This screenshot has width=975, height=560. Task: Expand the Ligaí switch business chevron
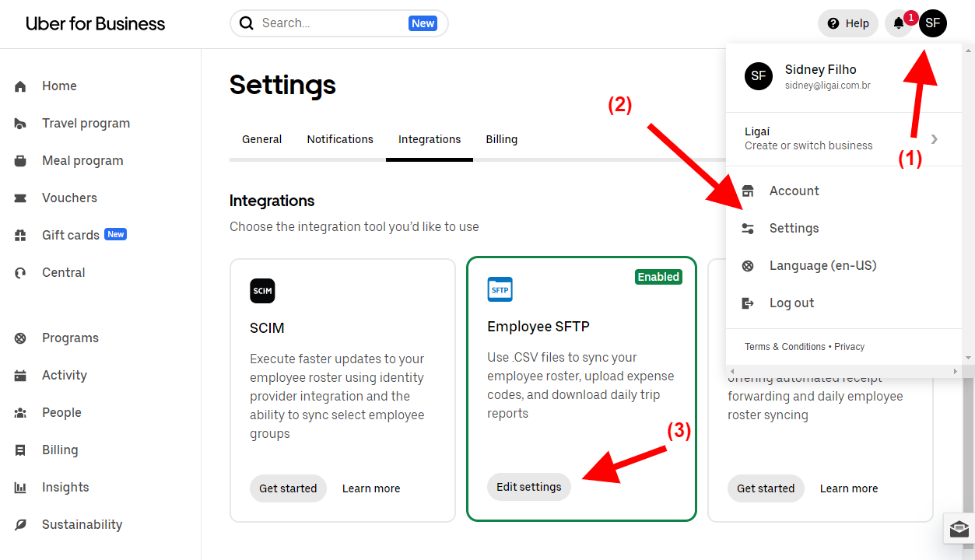934,139
